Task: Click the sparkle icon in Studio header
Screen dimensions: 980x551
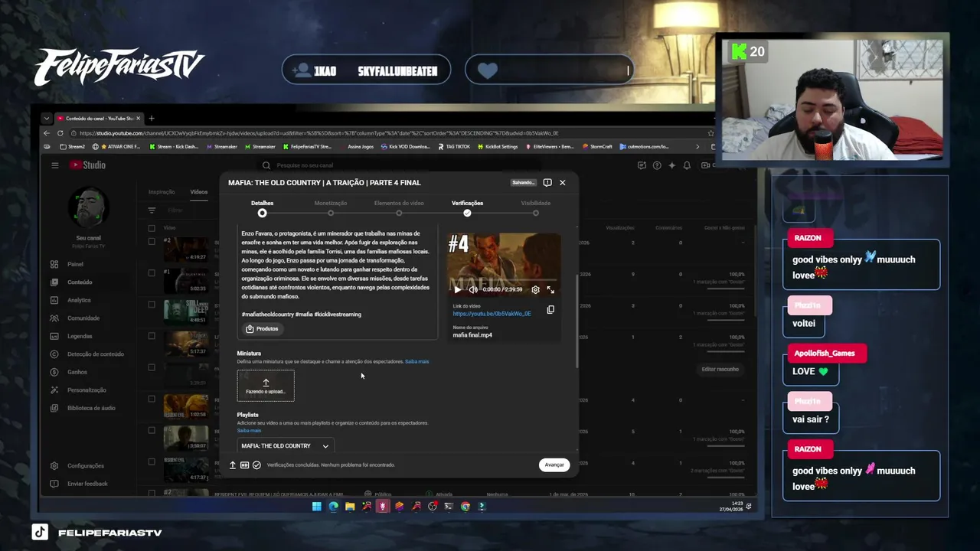Action: click(671, 165)
